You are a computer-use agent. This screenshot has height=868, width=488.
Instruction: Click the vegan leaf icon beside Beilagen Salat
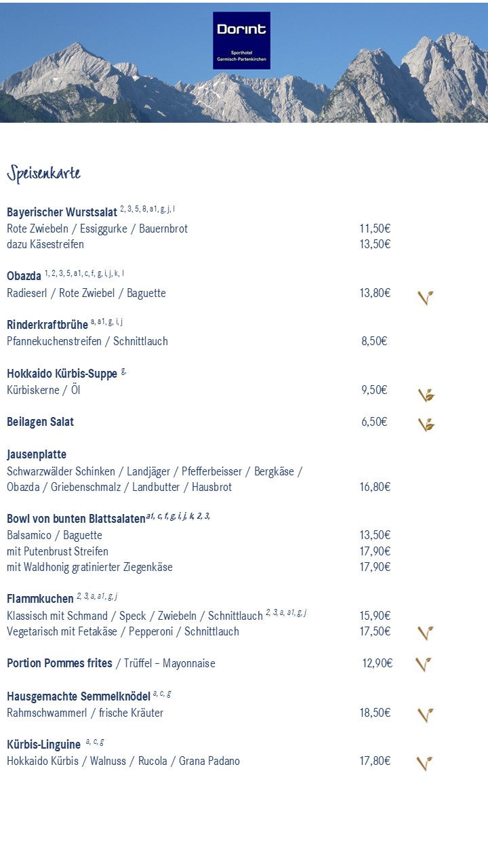point(426,425)
